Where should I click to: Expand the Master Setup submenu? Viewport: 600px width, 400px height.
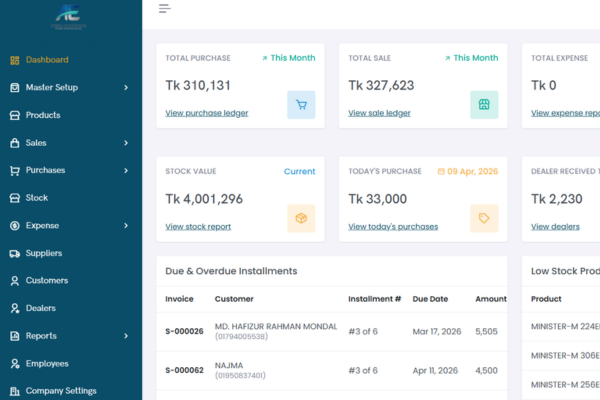(125, 88)
